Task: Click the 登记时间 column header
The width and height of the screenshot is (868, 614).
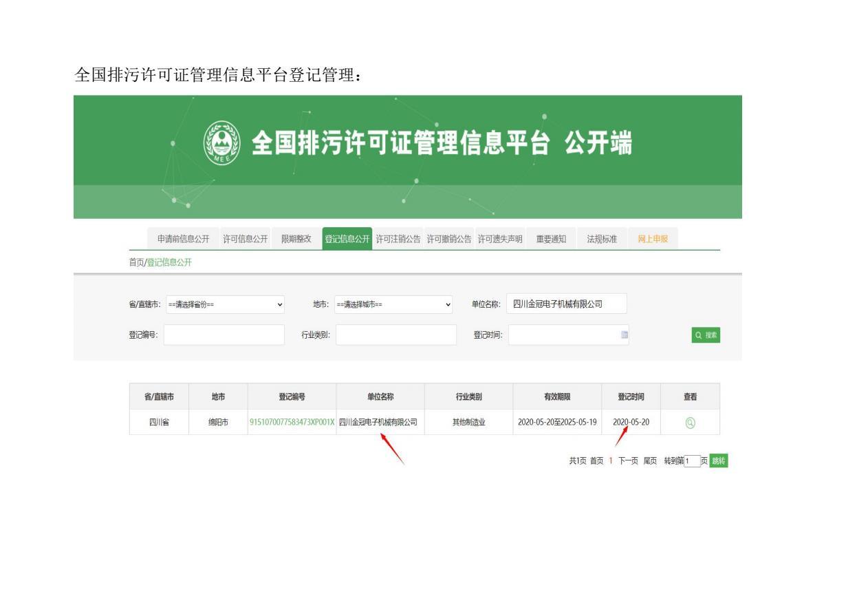Action: [631, 396]
